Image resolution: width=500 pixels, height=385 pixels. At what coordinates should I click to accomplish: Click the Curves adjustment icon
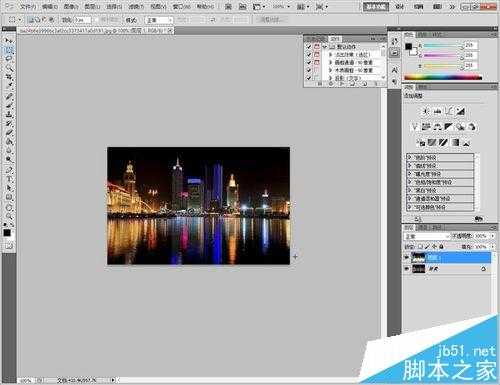[449, 111]
